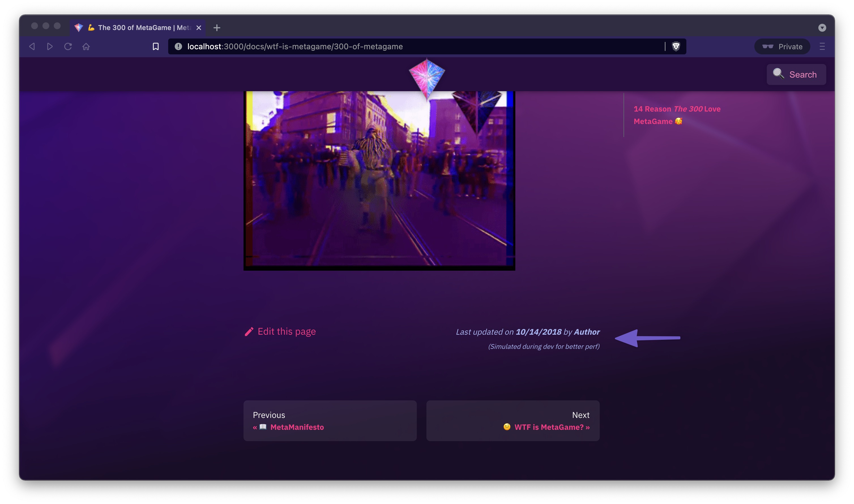Viewport: 854px width, 504px height.
Task: Go to Previous page MetaManifesto
Action: 330,421
